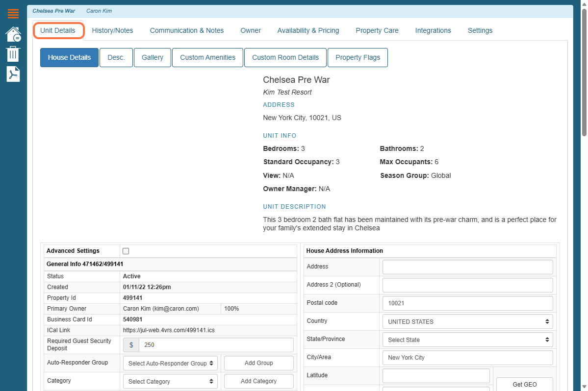
Task: Open the Select Category dropdown
Action: click(x=170, y=381)
